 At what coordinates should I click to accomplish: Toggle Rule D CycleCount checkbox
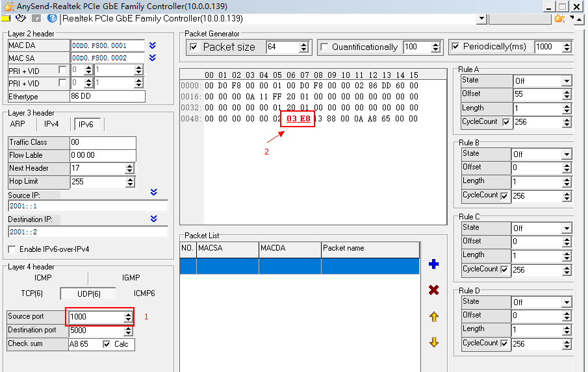[x=504, y=343]
